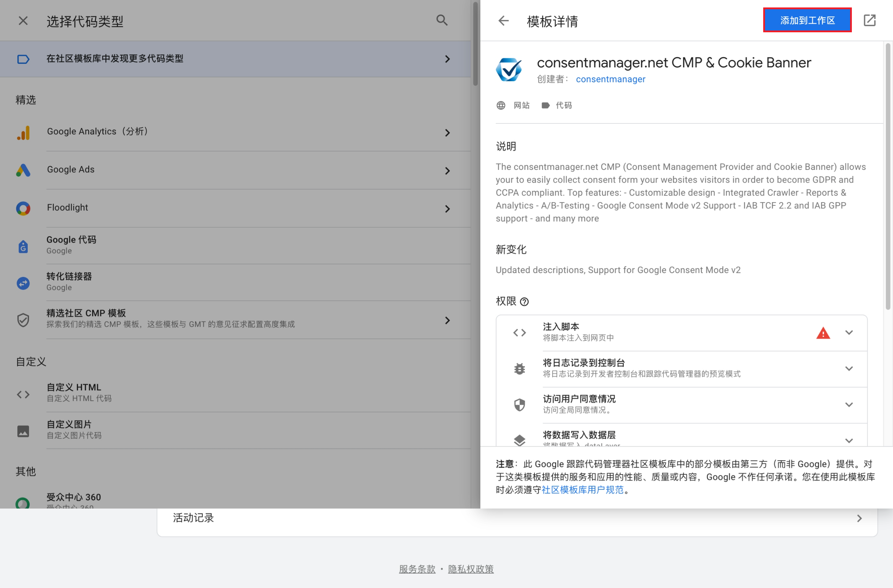This screenshot has width=893, height=588.
Task: Select the 转化链接器 icon
Action: (23, 283)
